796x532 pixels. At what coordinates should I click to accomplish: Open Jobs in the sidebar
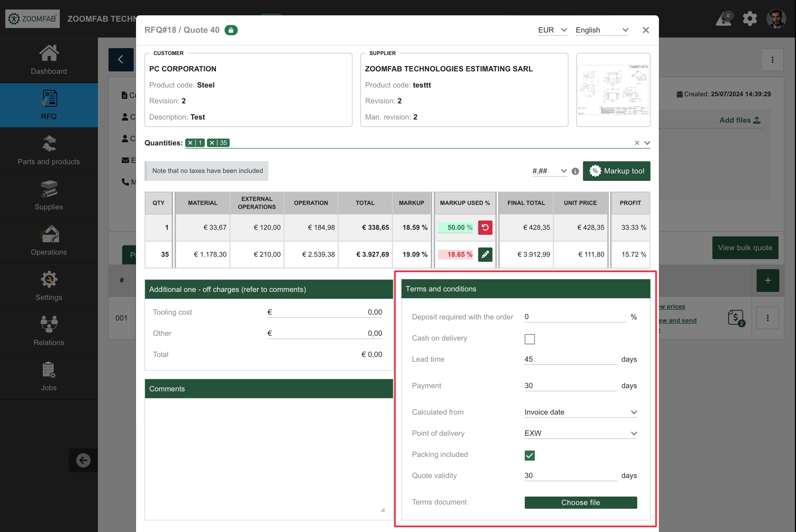pos(49,376)
